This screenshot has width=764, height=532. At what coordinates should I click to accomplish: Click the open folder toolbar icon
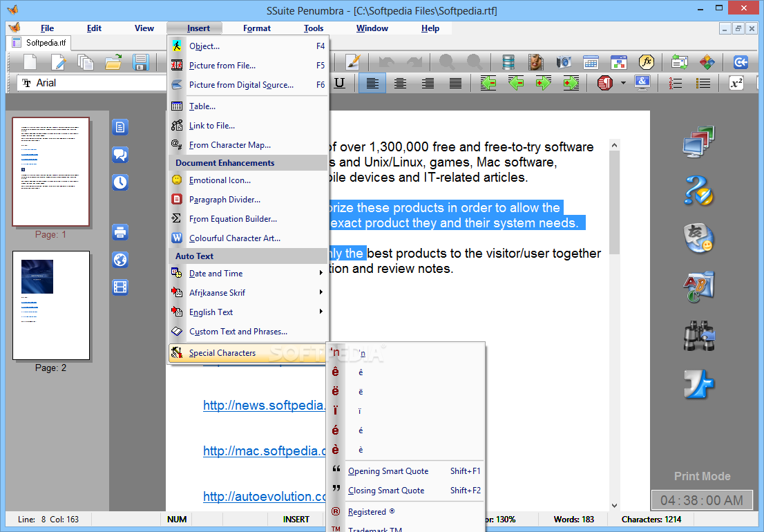113,62
